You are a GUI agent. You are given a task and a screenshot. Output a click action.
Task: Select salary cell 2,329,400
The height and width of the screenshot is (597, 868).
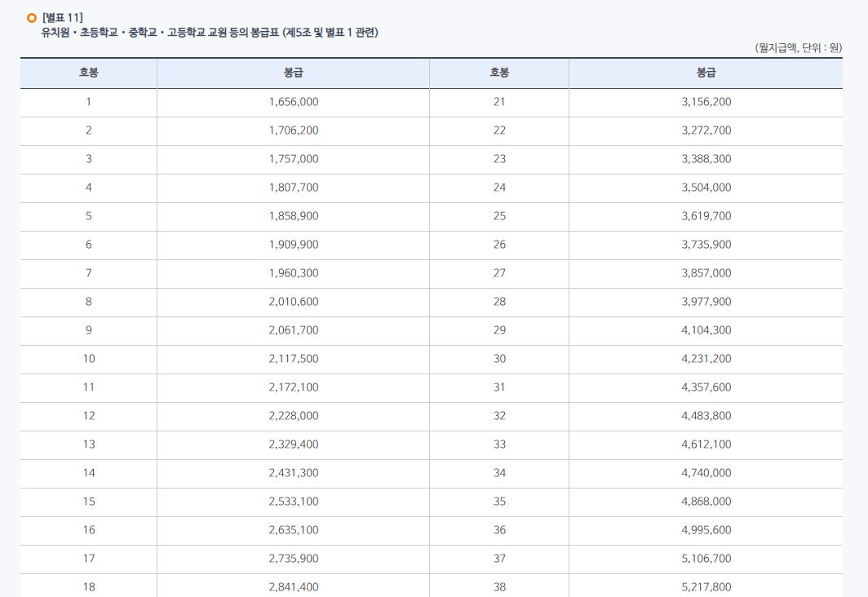(294, 444)
